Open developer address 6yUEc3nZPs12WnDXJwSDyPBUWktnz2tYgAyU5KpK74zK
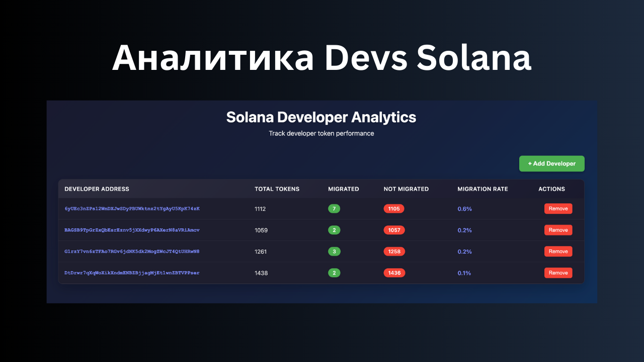The image size is (644, 362). (132, 209)
